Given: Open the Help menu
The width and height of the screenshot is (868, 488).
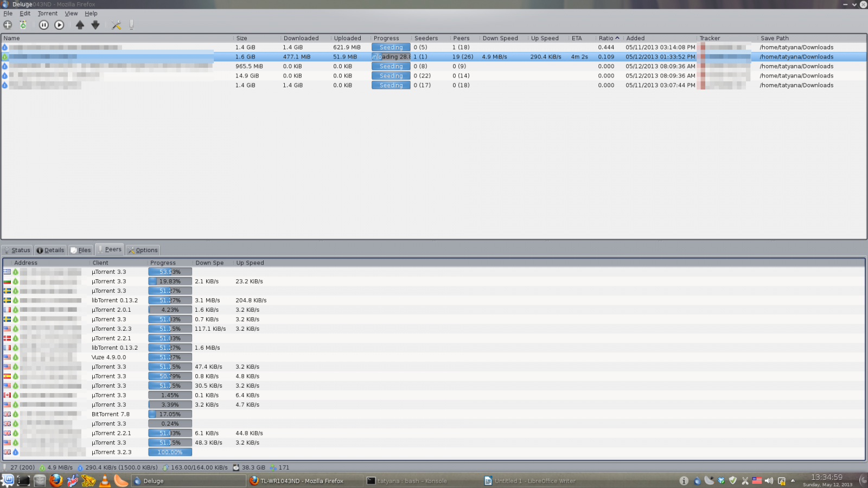Looking at the screenshot, I should point(91,14).
